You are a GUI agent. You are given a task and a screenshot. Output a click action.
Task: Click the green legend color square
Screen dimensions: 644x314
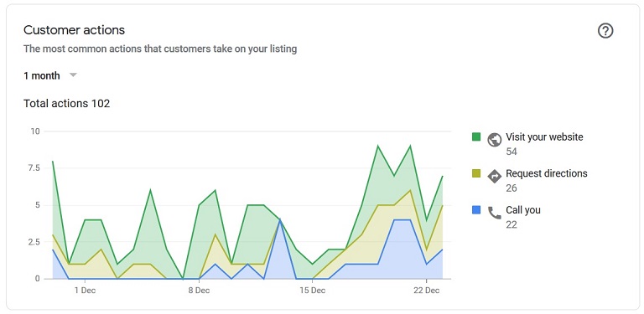click(x=476, y=137)
